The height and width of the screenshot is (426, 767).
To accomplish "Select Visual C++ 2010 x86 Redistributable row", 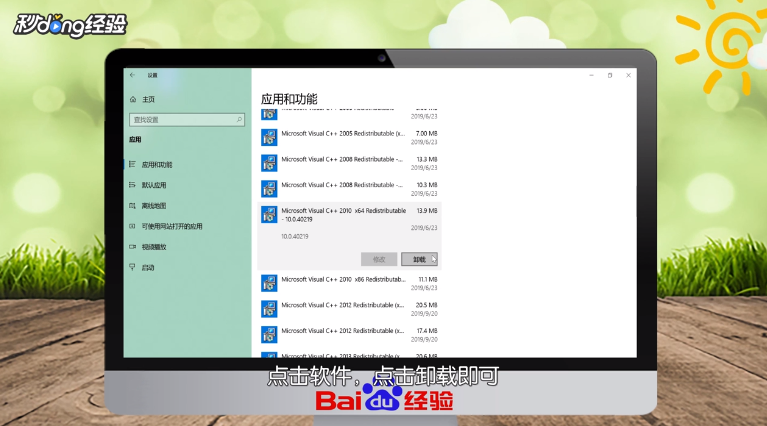I will pyautogui.click(x=349, y=283).
